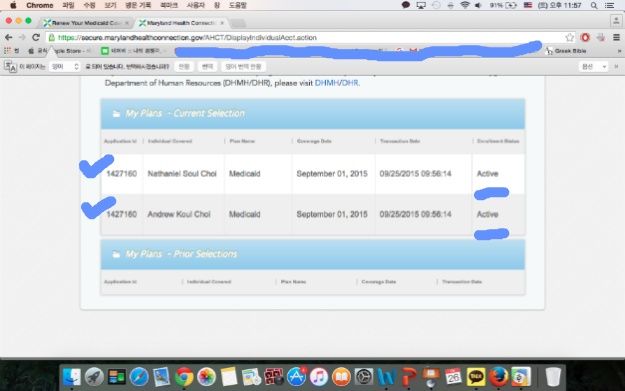Screen dimensions: 625x391
Task: Open the Mail stamp icon in Dock
Action: click(x=161, y=377)
